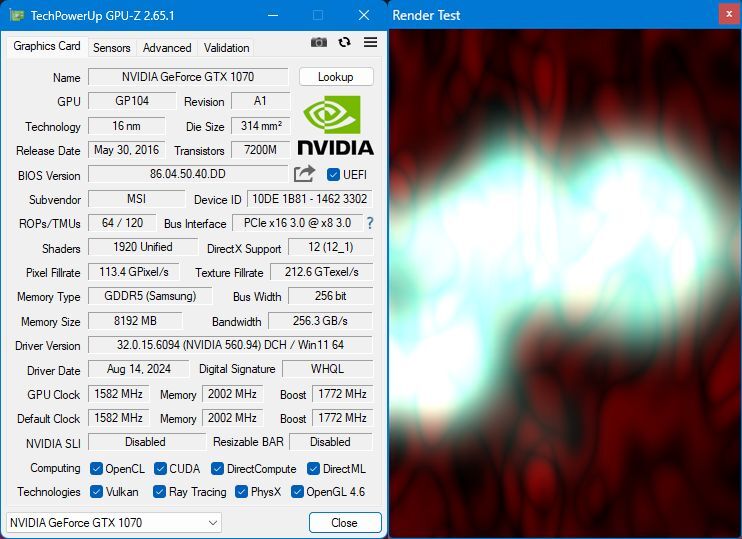Click the Default Clock field 1582 MHz
Screen dimensions: 742x539
118,418
